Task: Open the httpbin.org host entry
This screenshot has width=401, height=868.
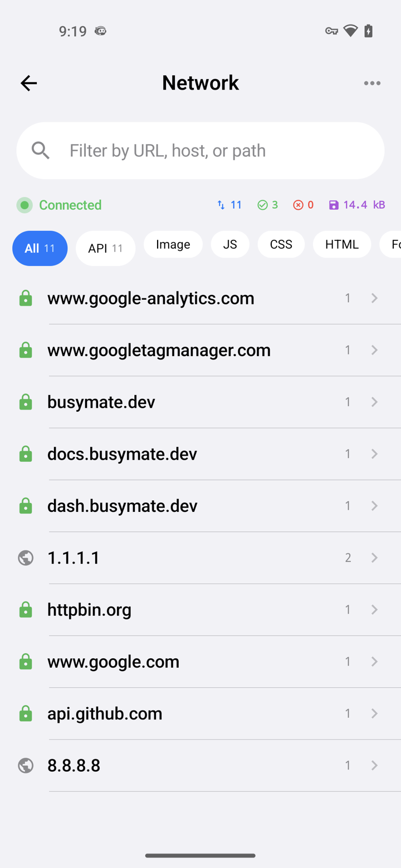Action: (200, 610)
